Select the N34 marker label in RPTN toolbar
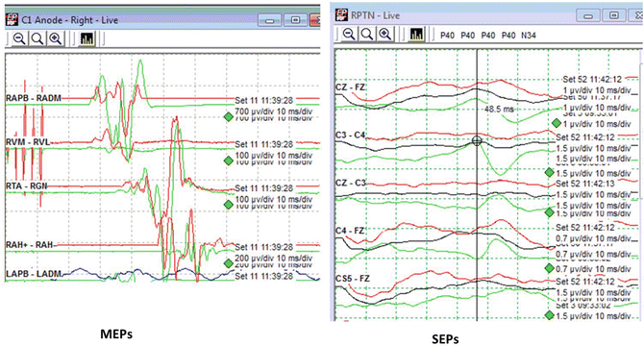The height and width of the screenshot is (346, 644). [x=529, y=36]
